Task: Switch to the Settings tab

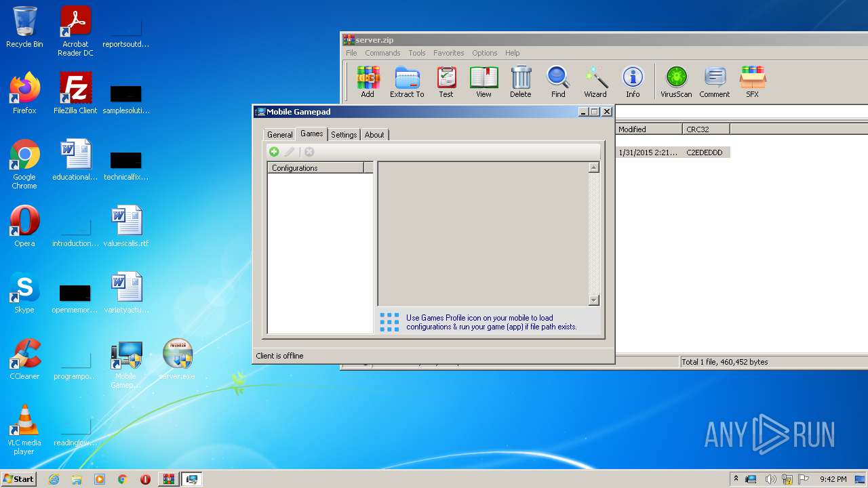Action: [x=344, y=135]
